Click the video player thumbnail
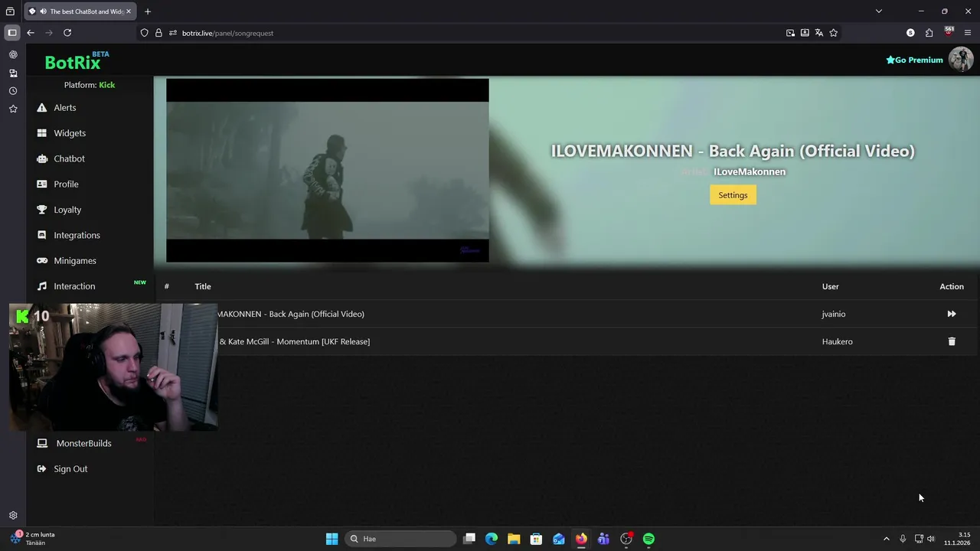 328,171
